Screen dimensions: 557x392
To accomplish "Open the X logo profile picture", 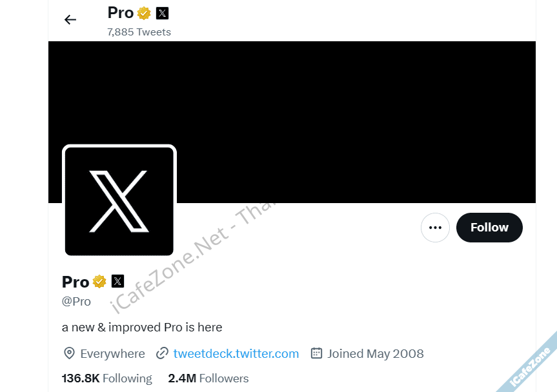I will [119, 201].
